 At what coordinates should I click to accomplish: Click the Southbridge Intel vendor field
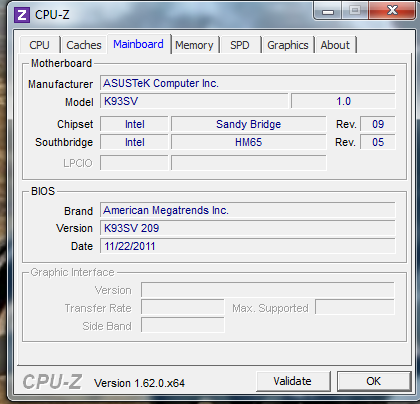(134, 142)
